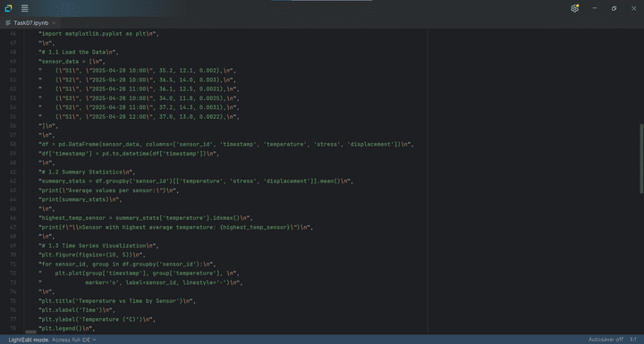644x344 pixels.
Task: Click the 'for sensor_id, group' loop line
Action: 127,264
